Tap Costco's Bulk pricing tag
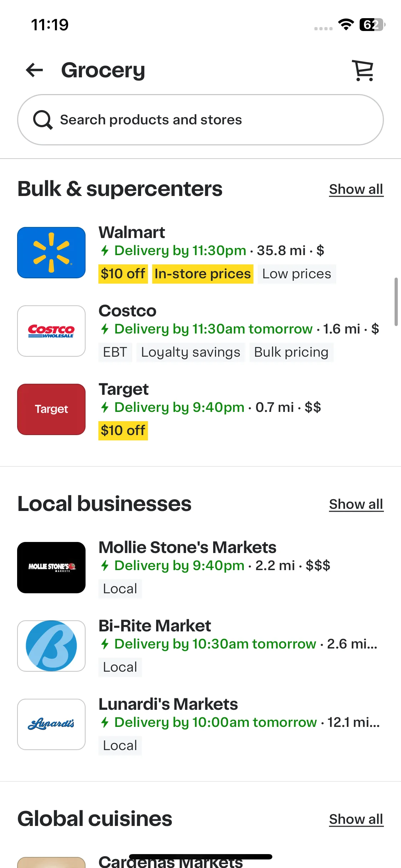The height and width of the screenshot is (868, 401). [291, 352]
